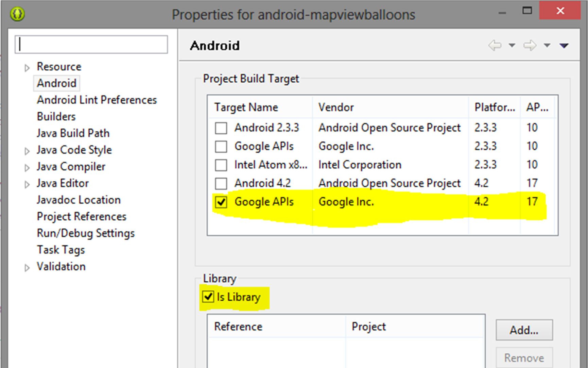
Task: Go forward with the right arrow icon
Action: click(x=530, y=45)
